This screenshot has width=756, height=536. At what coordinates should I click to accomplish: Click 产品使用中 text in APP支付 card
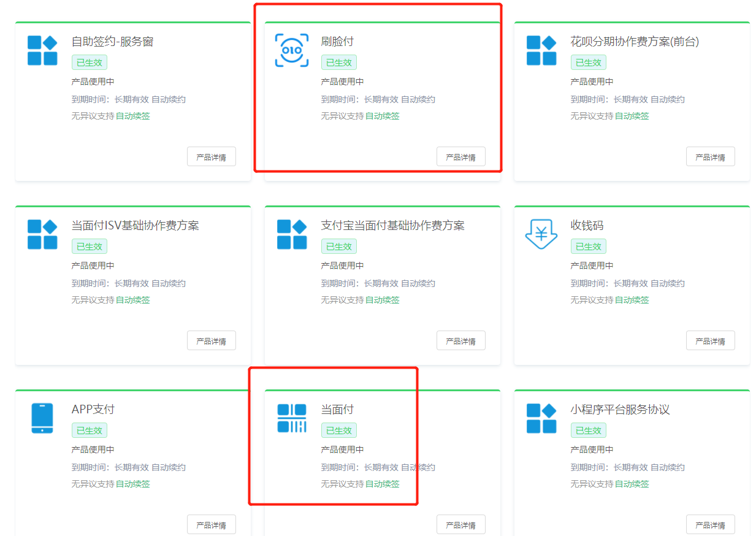point(93,450)
